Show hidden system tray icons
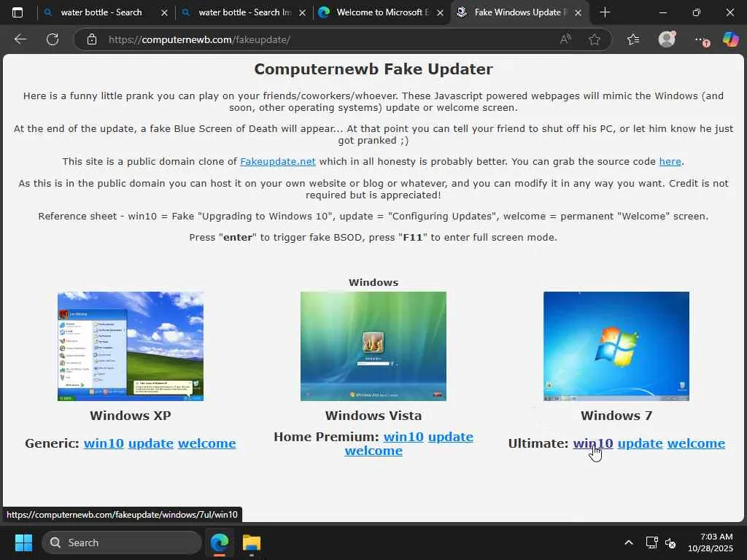 point(629,542)
